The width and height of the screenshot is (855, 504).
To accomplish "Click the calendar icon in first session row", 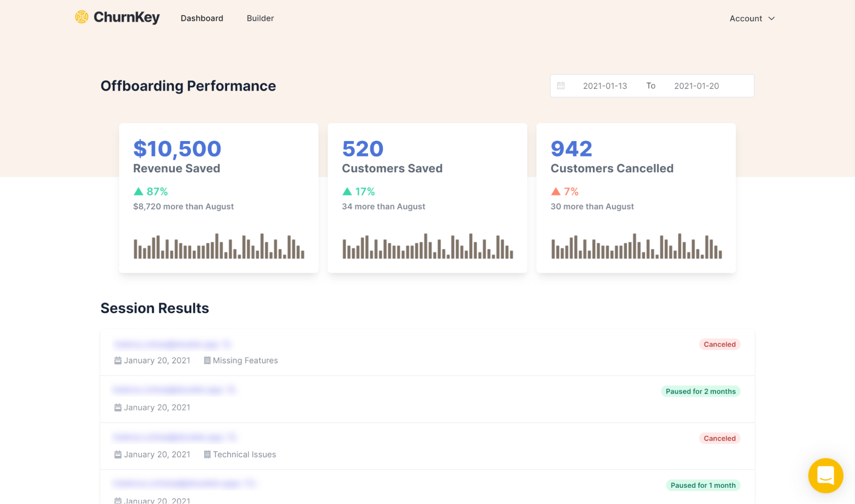I will [x=118, y=360].
